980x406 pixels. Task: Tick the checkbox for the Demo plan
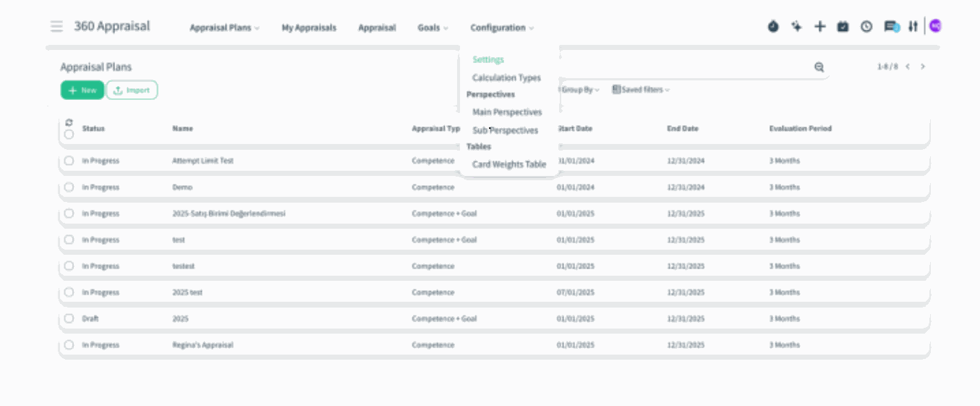click(x=69, y=187)
